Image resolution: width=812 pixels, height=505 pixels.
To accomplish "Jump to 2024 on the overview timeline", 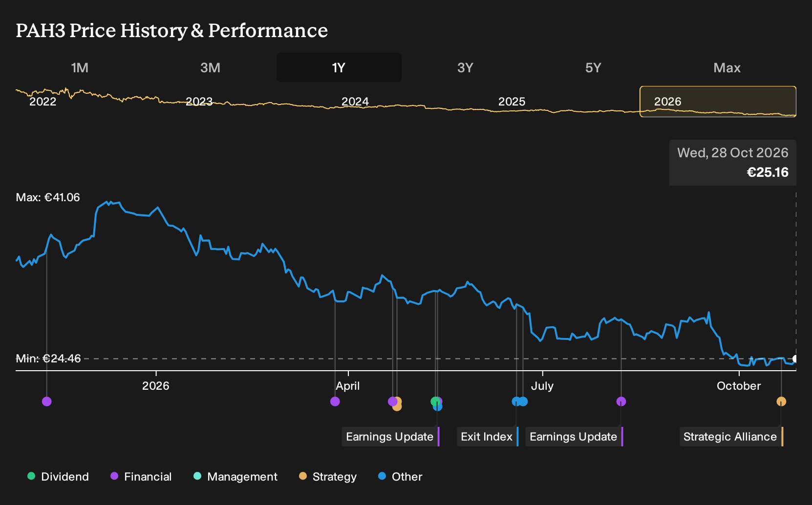I will point(355,102).
